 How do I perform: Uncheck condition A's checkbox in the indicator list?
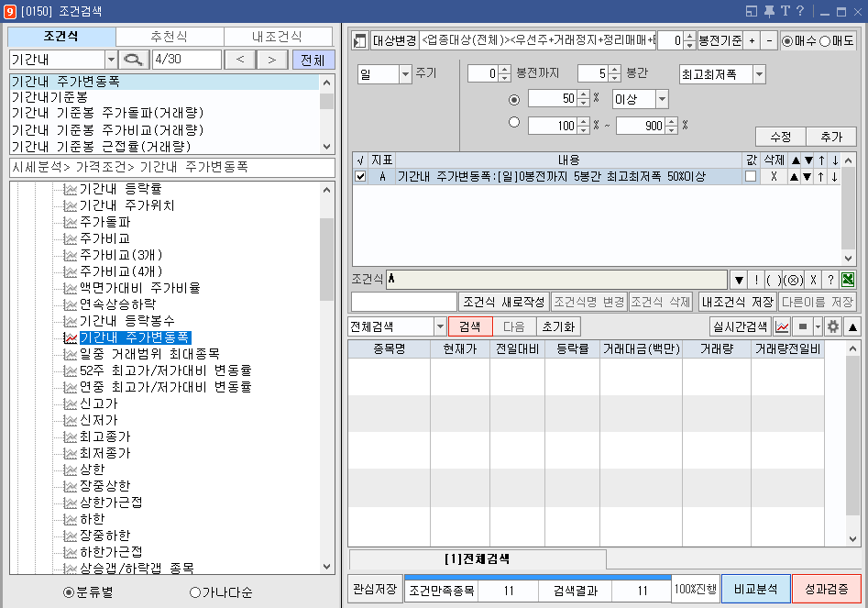[360, 176]
